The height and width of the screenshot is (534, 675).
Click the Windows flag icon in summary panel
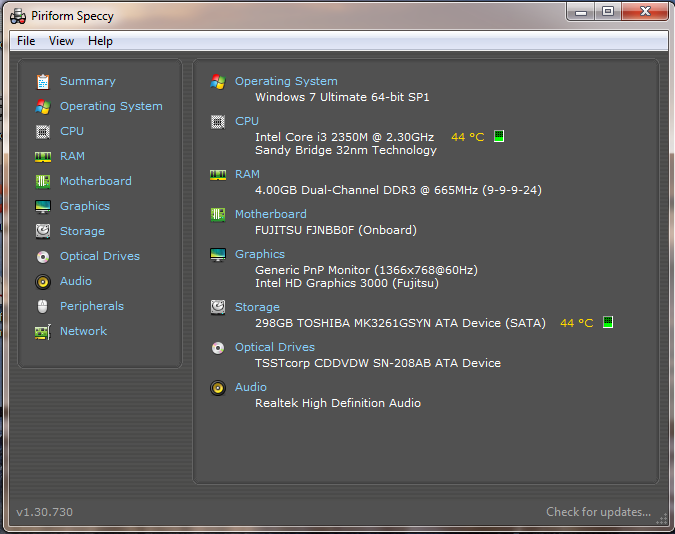click(218, 81)
